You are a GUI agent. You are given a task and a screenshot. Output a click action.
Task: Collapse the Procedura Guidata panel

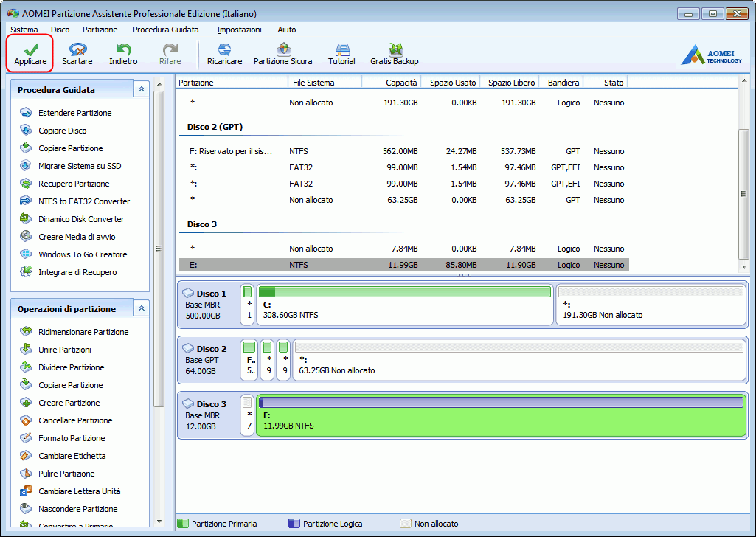141,89
